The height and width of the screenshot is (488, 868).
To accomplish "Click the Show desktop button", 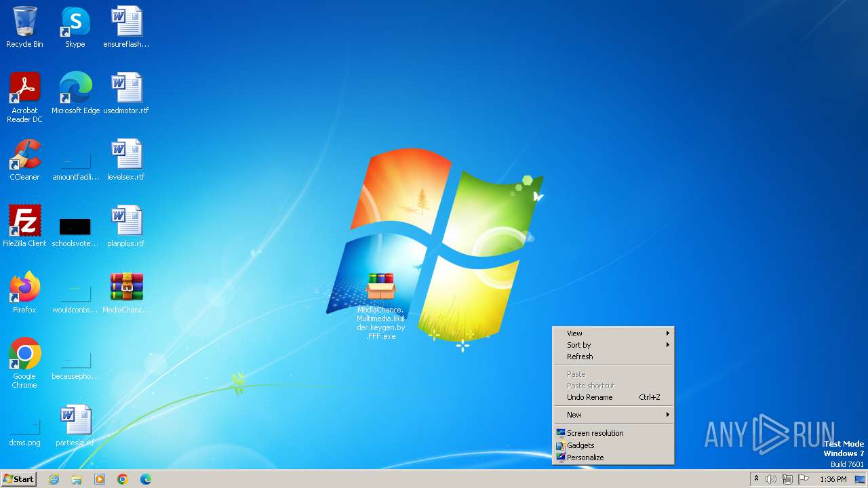I will point(861,479).
